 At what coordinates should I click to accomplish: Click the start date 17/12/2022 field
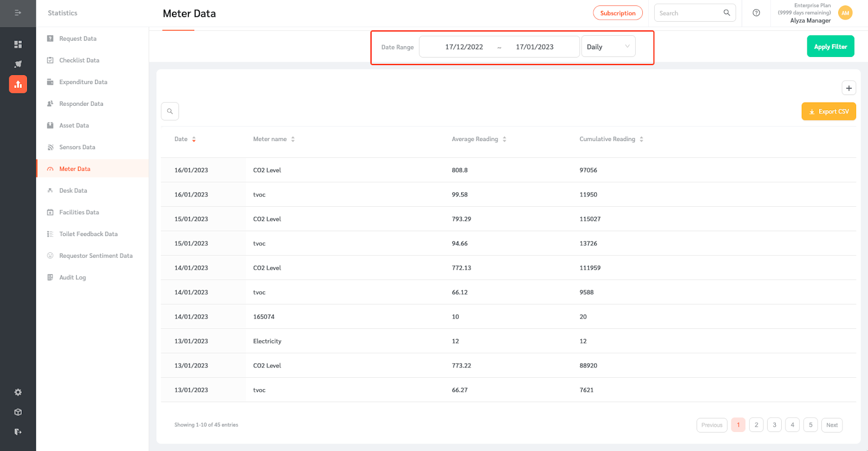point(464,47)
